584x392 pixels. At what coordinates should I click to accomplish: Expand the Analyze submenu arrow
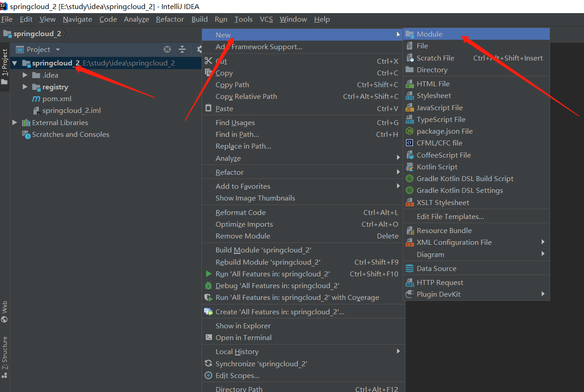point(398,158)
